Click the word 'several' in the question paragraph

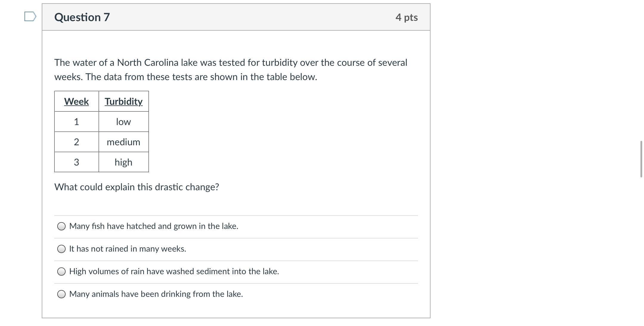coord(392,63)
